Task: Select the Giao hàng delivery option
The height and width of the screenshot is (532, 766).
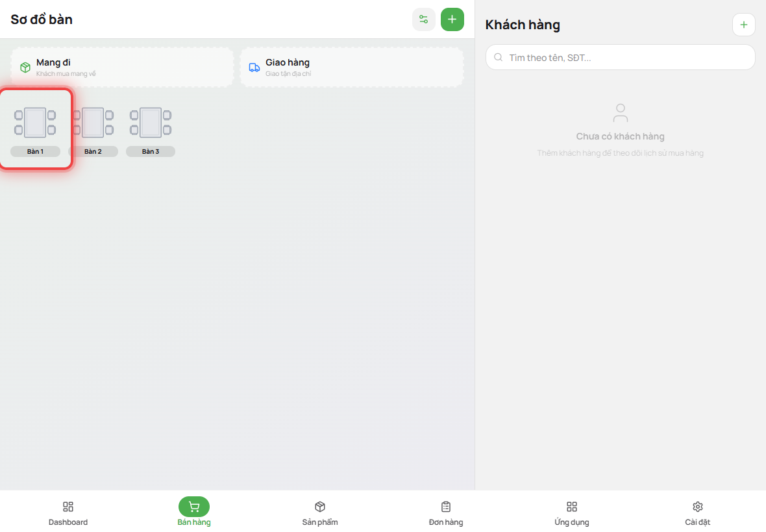Action: [x=352, y=67]
